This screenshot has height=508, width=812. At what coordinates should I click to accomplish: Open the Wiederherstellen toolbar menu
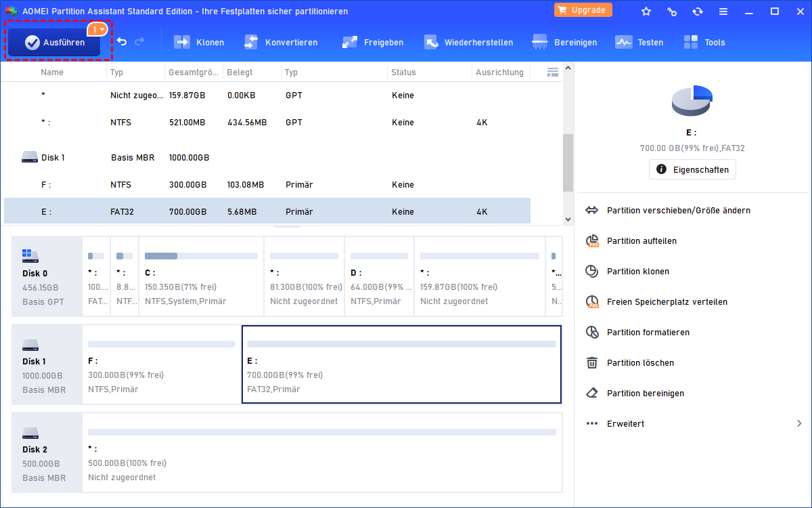(x=468, y=42)
